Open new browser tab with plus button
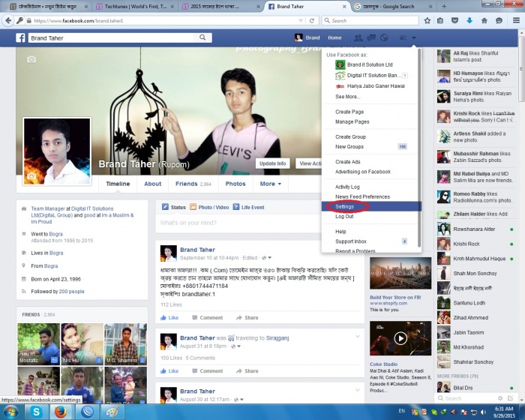 click(x=444, y=6)
